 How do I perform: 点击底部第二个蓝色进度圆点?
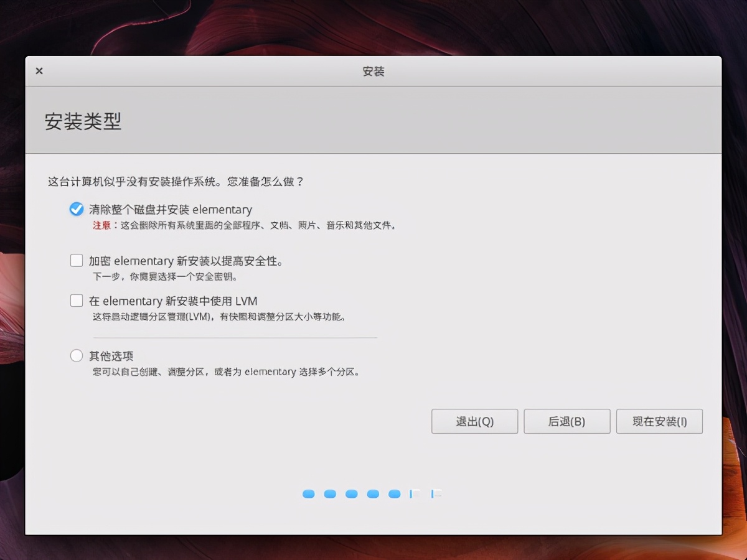click(330, 493)
